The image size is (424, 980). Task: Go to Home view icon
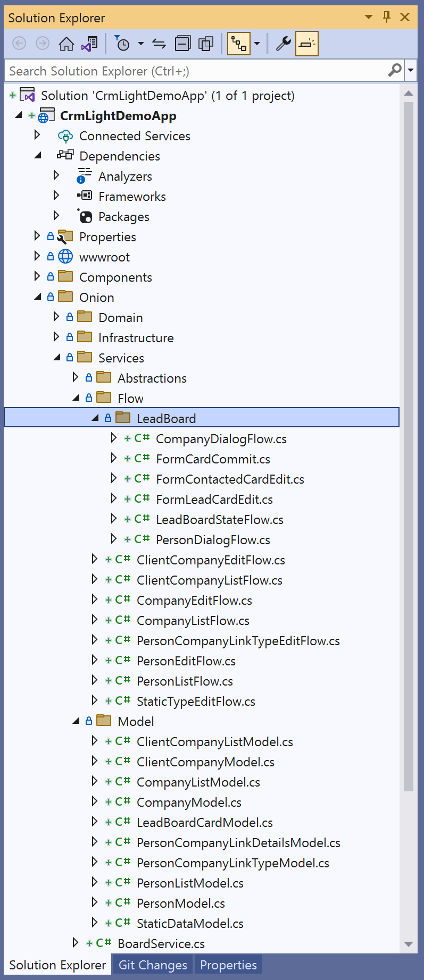click(x=66, y=44)
